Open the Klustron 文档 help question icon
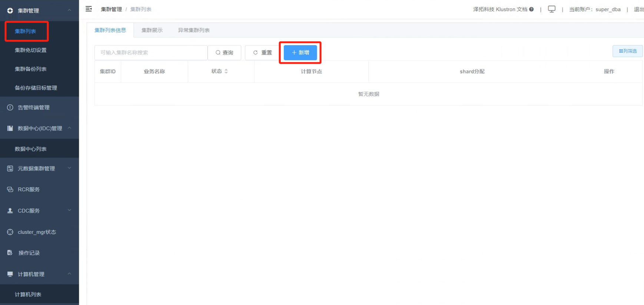Viewport: 644px width, 305px height. tap(531, 9)
